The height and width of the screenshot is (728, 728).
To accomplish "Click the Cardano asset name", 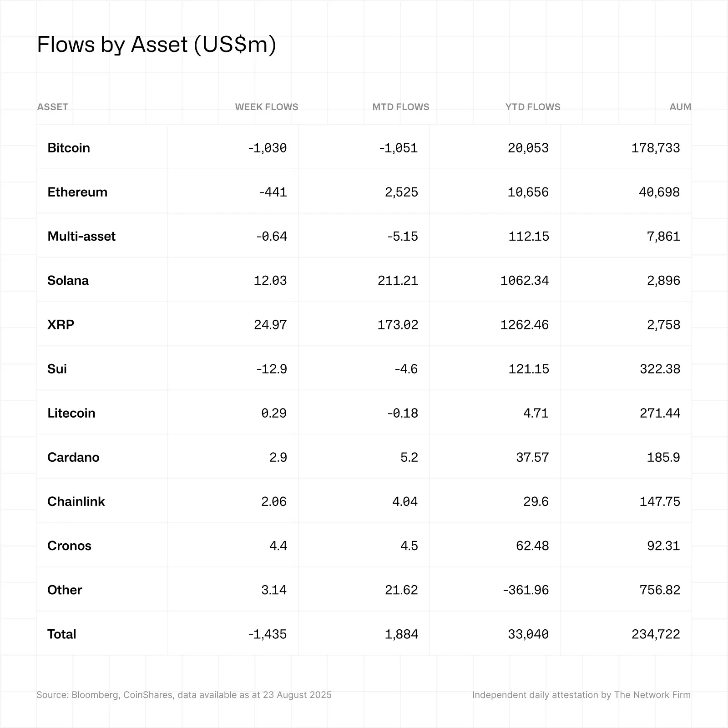I will [73, 457].
